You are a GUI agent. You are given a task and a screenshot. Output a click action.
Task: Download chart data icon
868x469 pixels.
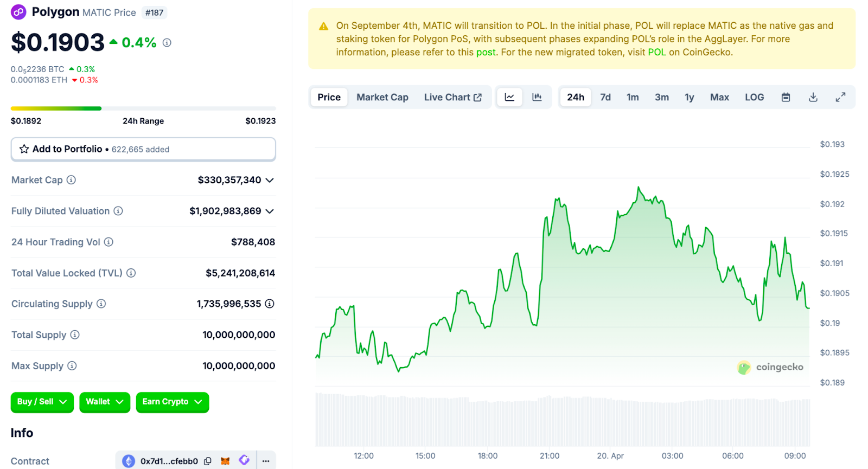click(813, 97)
